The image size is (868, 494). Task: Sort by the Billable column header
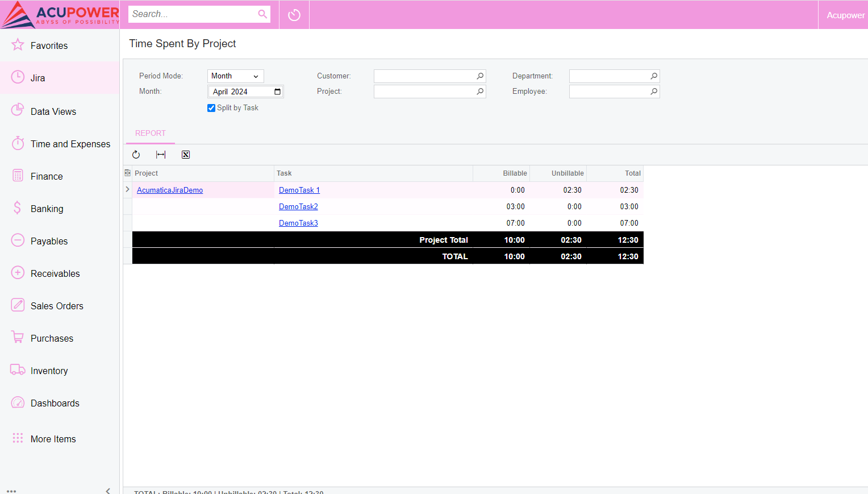(514, 173)
